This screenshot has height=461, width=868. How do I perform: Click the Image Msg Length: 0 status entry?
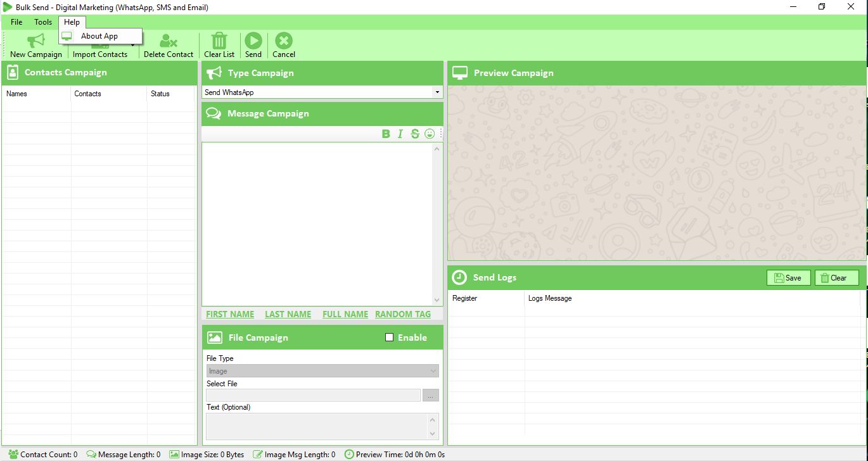tap(295, 455)
